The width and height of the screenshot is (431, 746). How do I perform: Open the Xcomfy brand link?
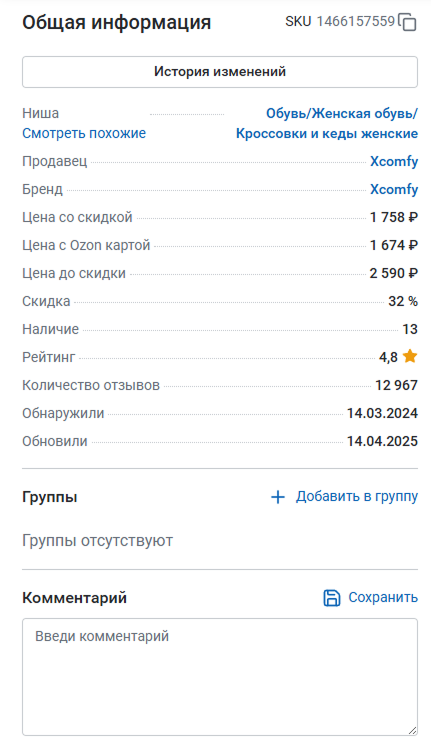pos(394,189)
